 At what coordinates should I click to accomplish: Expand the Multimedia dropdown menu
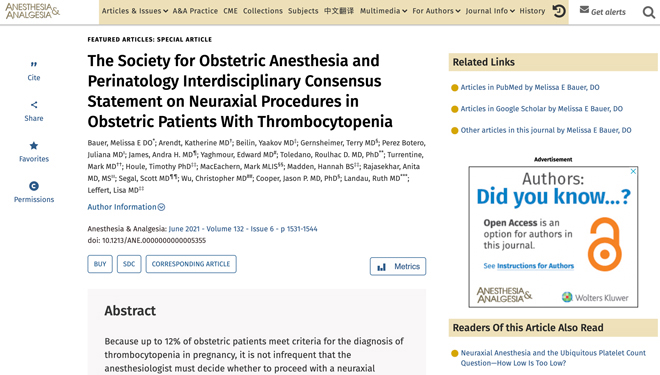[383, 11]
